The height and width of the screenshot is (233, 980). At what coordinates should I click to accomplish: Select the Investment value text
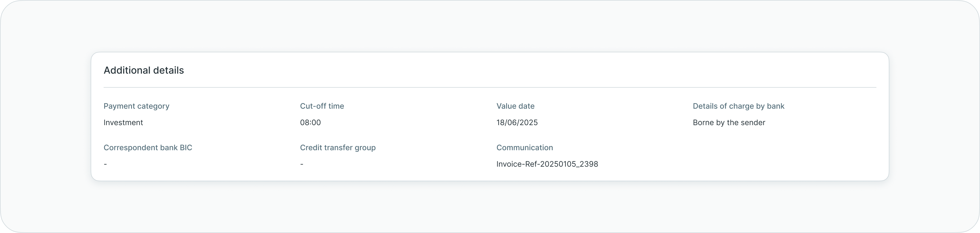tap(123, 122)
